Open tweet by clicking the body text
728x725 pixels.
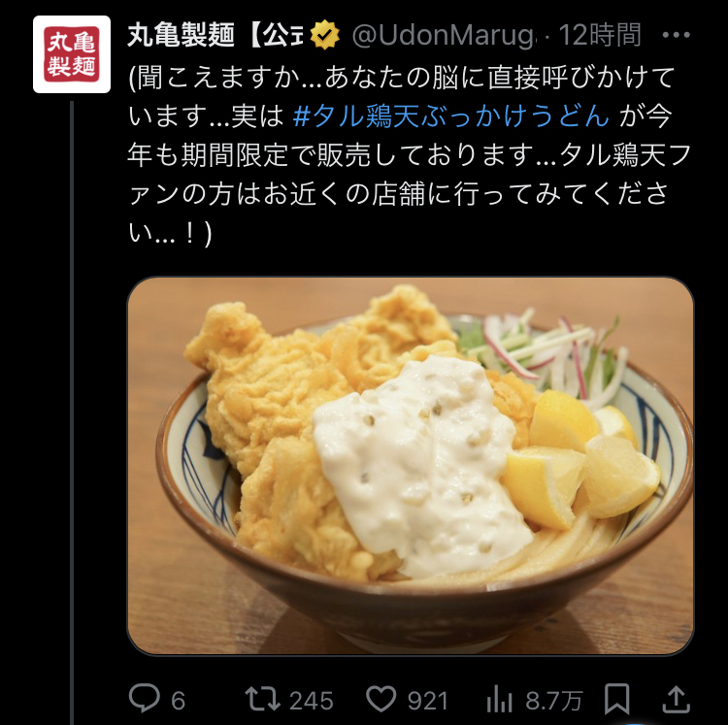tap(410, 154)
